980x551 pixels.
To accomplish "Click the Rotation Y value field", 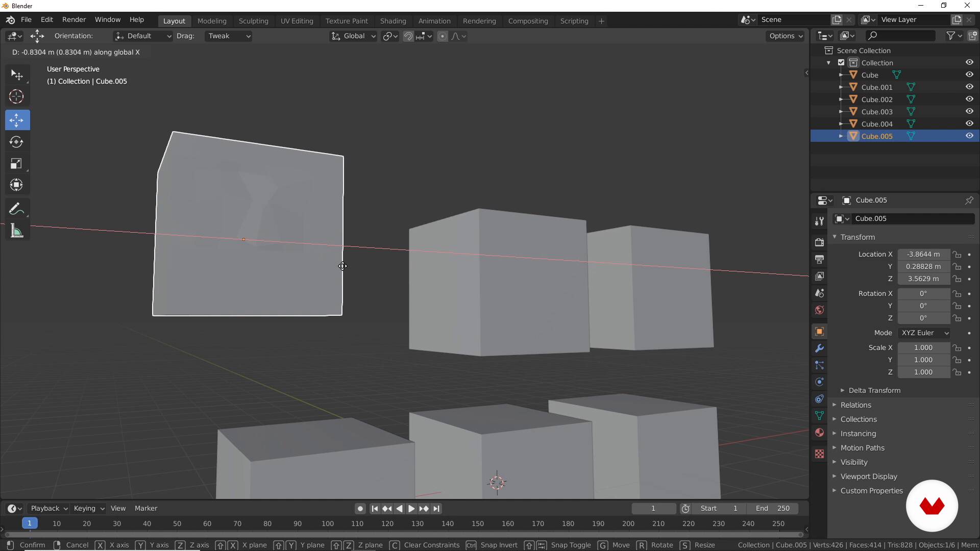I will [x=923, y=306].
